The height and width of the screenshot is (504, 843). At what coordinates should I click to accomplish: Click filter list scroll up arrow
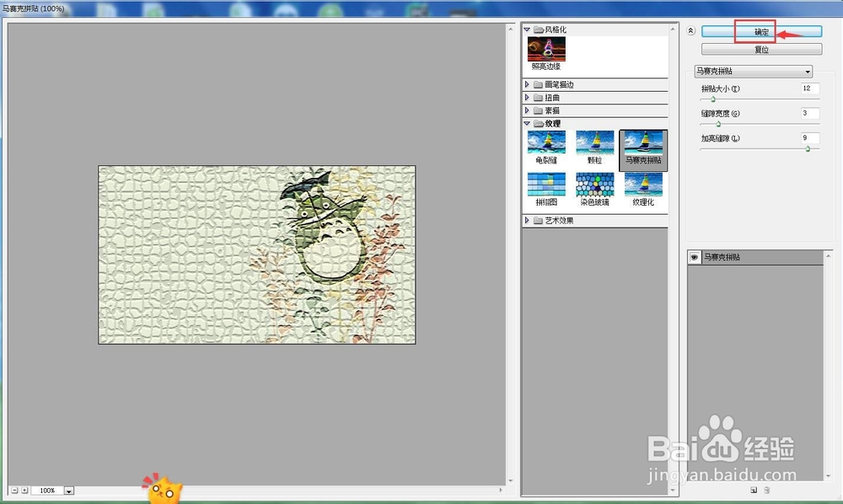[673, 28]
